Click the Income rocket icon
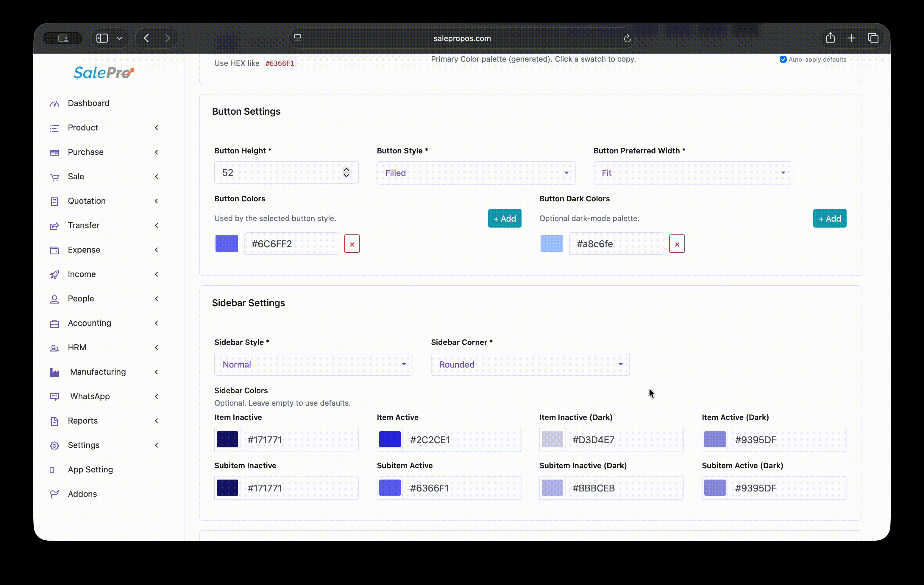The image size is (924, 585). click(x=54, y=274)
